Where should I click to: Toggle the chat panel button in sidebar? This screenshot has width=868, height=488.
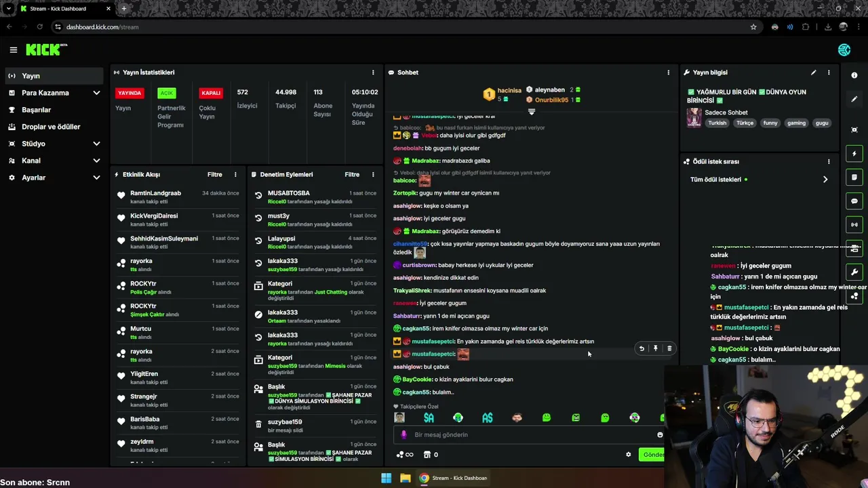pos(854,201)
